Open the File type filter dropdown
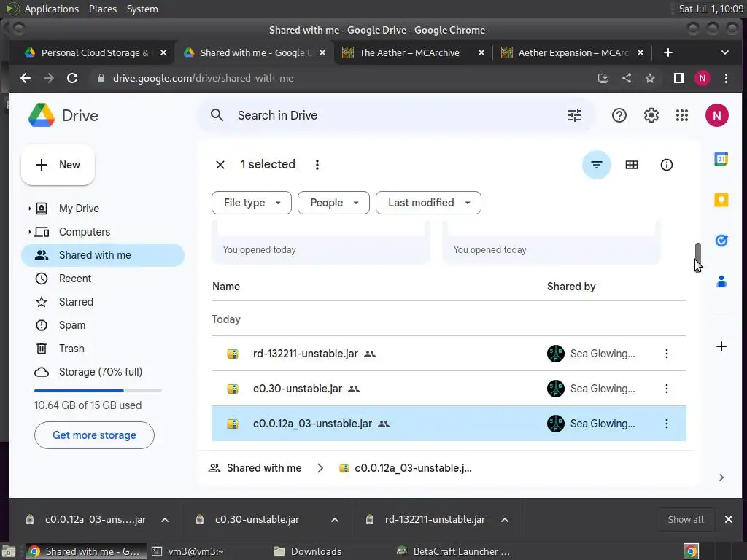Viewport: 747px width, 560px height. [251, 203]
